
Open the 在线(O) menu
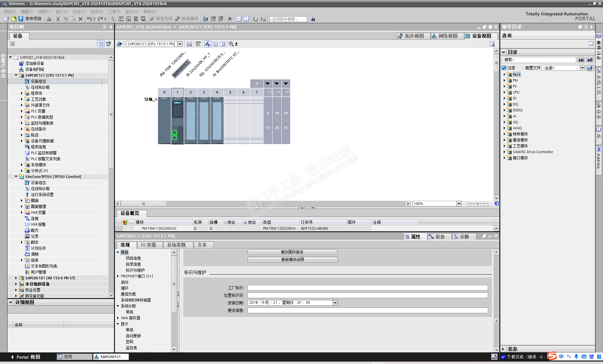[x=79, y=12]
